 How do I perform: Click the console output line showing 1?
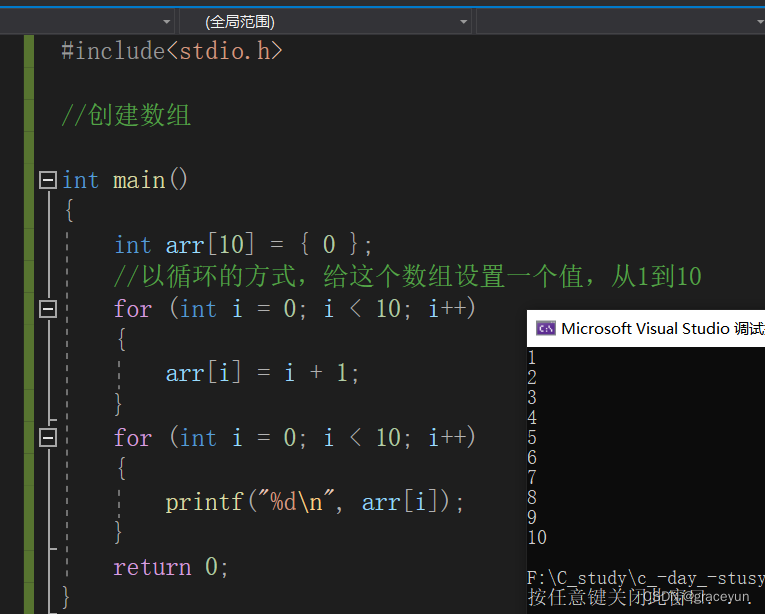(x=532, y=358)
